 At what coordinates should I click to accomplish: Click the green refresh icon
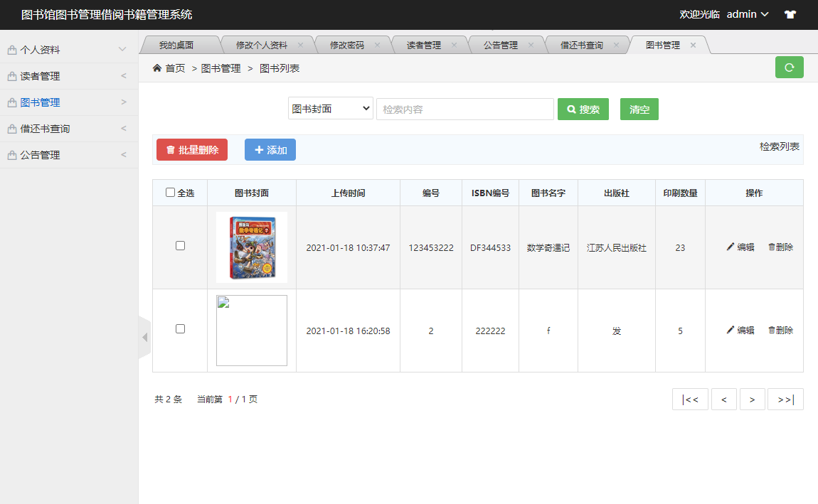789,67
